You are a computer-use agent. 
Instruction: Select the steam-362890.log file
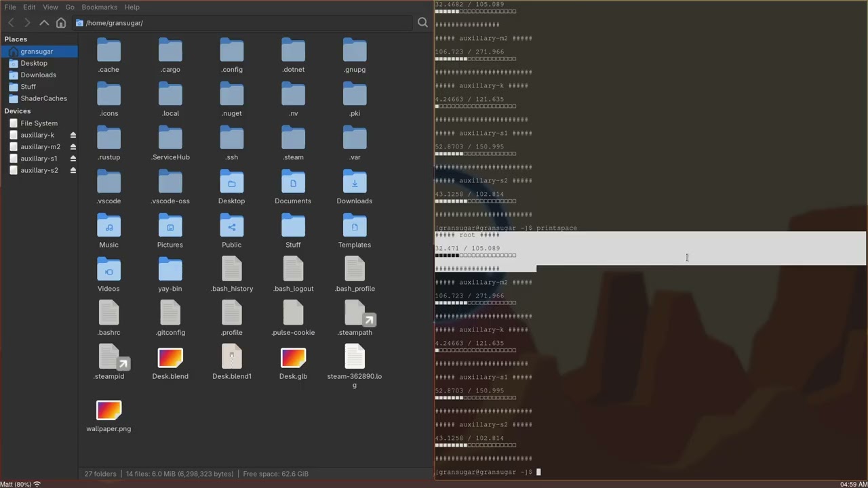pyautogui.click(x=355, y=358)
